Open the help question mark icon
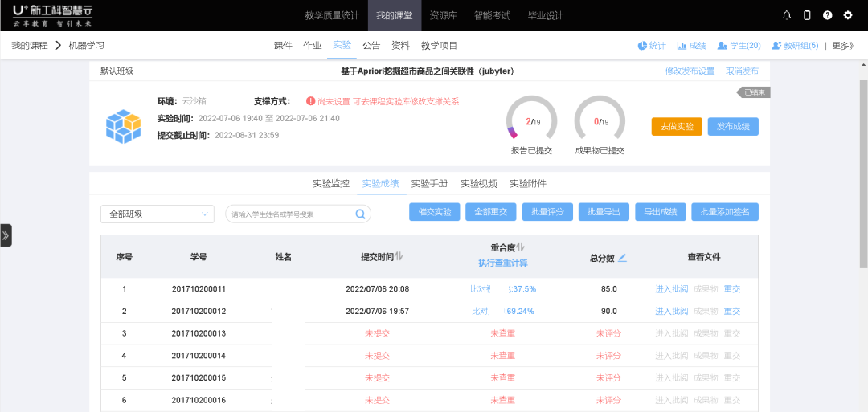 [x=828, y=15]
